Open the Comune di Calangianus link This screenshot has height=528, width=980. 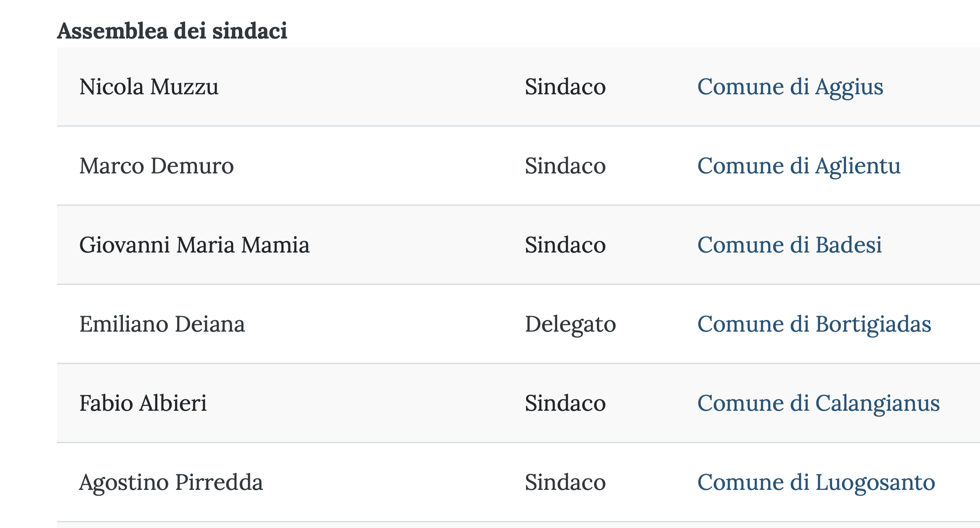(818, 404)
